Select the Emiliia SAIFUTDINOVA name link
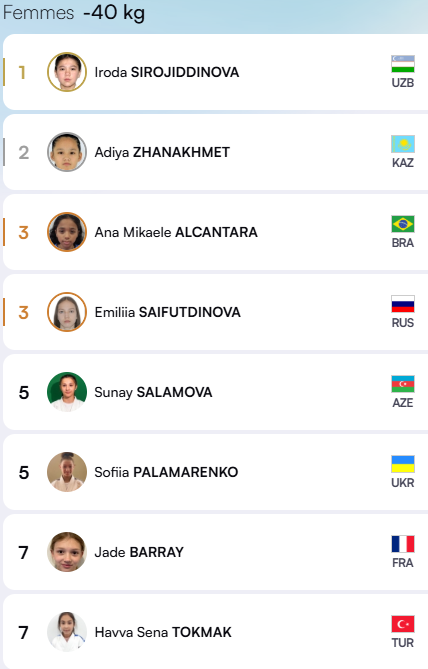 pos(167,312)
